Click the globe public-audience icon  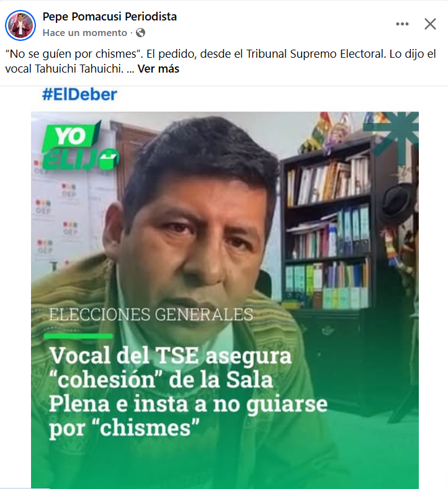tap(141, 33)
